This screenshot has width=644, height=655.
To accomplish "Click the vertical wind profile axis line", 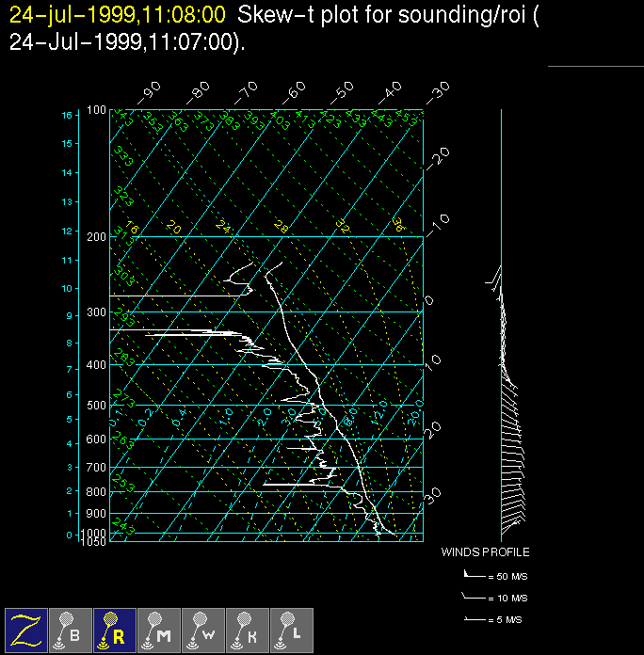I will (501, 320).
